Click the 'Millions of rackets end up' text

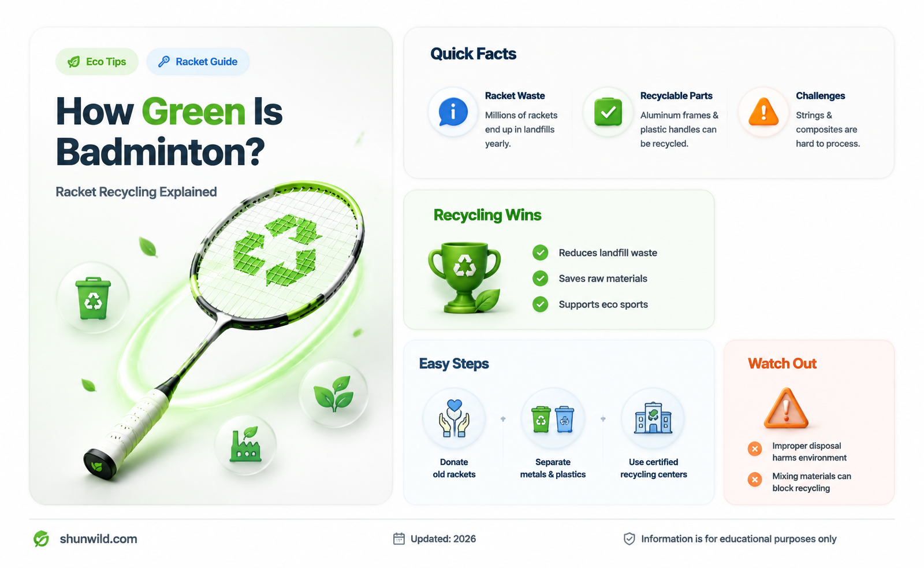click(x=521, y=129)
